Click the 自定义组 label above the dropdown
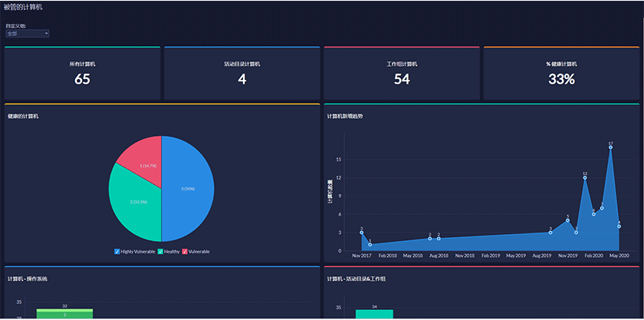The image size is (644, 320). (15, 26)
